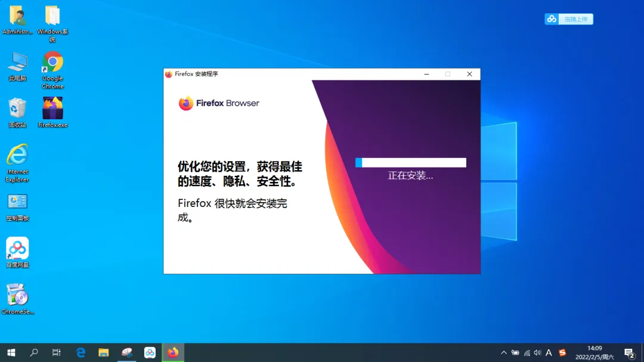Open the notification center with 2 alerts
Screen dimensions: 644x362
coord(628,352)
